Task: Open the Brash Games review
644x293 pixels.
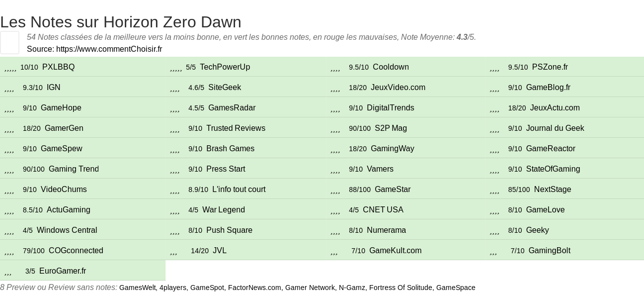Action: pos(230,149)
